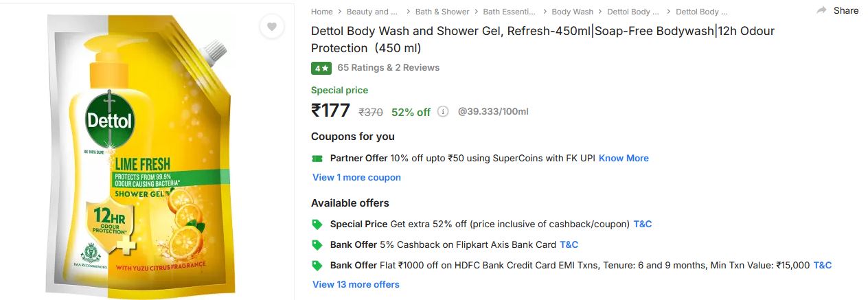Screen dimensions: 868x300
Task: Open Bath & Shower breadcrumb category
Action: click(x=442, y=12)
